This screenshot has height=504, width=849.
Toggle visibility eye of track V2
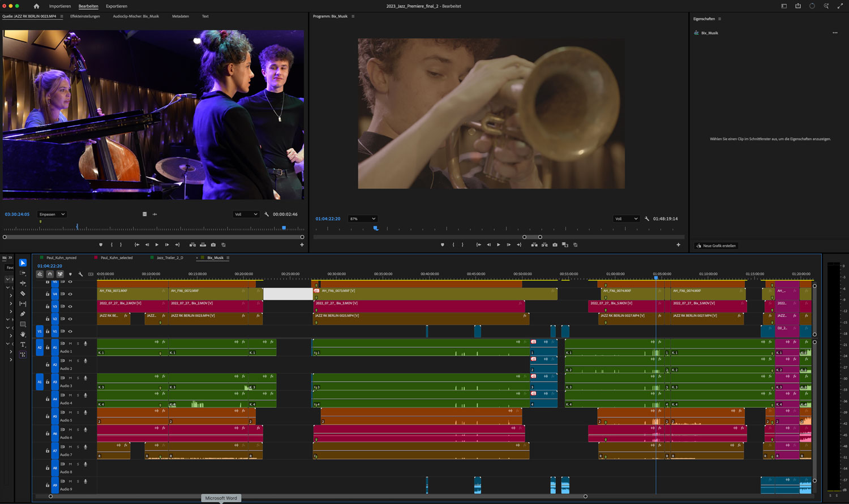pyautogui.click(x=70, y=319)
